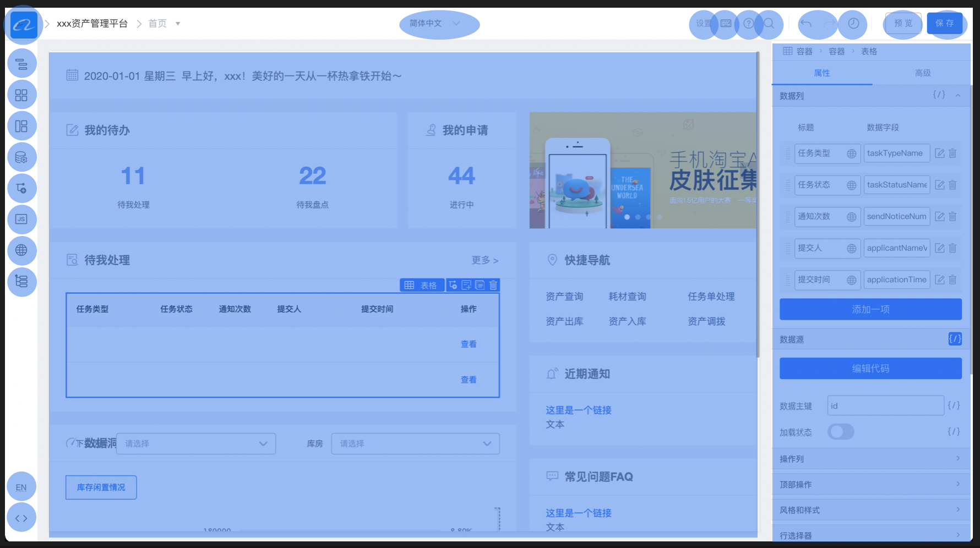Open the help question mark icon
980x548 pixels.
(749, 24)
